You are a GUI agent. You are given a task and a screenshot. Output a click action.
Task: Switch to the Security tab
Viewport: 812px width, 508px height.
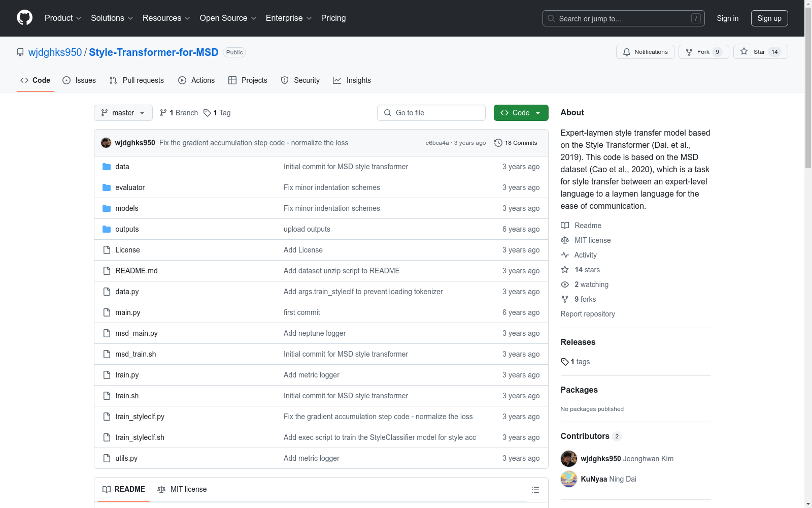pyautogui.click(x=300, y=80)
